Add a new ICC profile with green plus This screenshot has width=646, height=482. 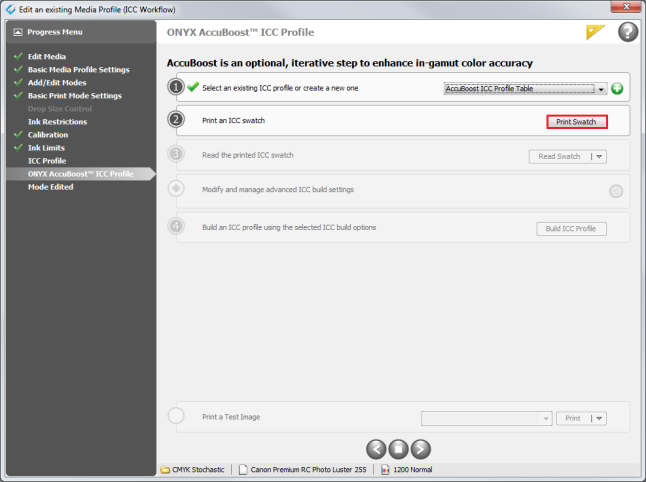(617, 89)
